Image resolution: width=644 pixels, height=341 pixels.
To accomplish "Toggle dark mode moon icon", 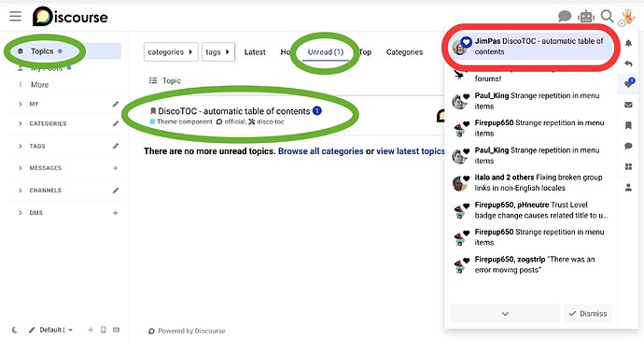I will 14,330.
